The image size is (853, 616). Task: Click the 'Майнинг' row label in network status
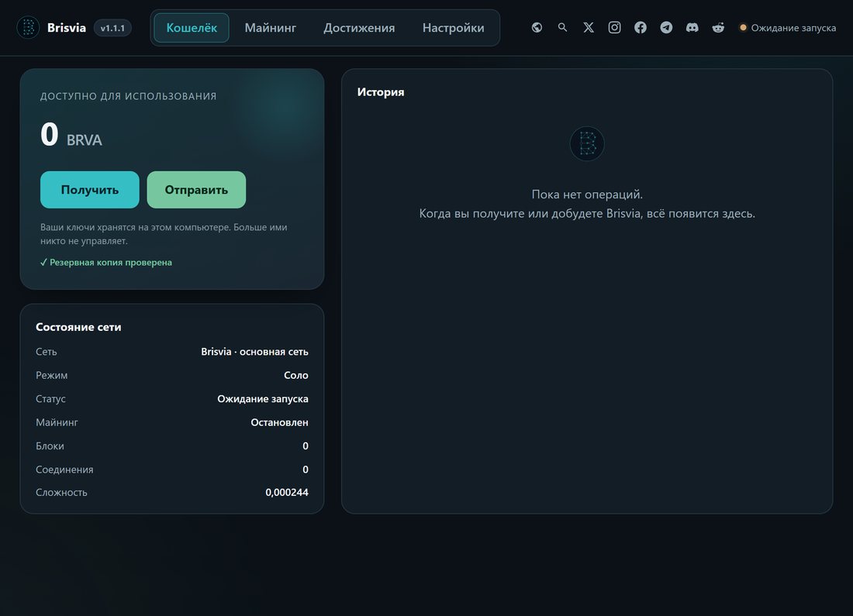[57, 422]
